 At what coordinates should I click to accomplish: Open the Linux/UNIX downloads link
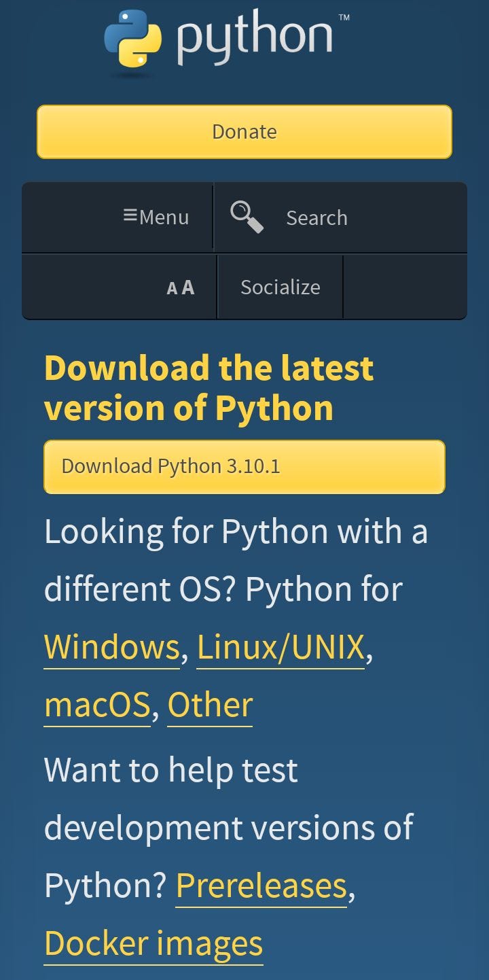(x=281, y=646)
